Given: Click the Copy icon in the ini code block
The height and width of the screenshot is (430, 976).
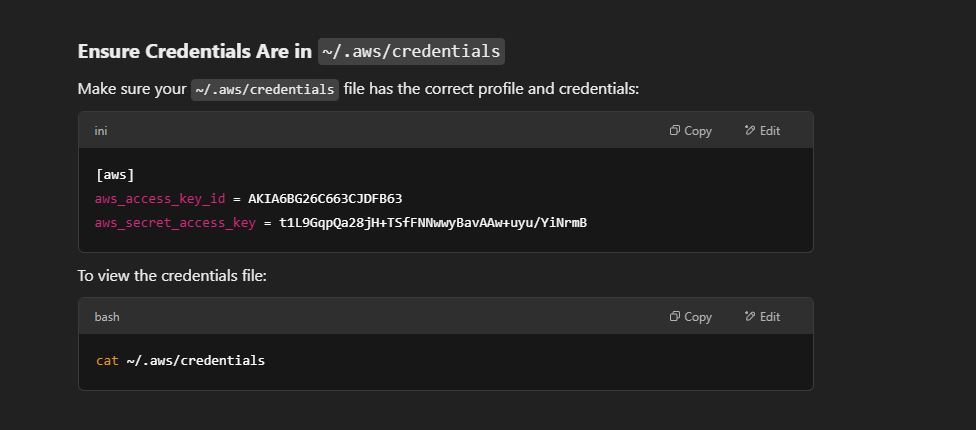Looking at the screenshot, I should click(674, 131).
